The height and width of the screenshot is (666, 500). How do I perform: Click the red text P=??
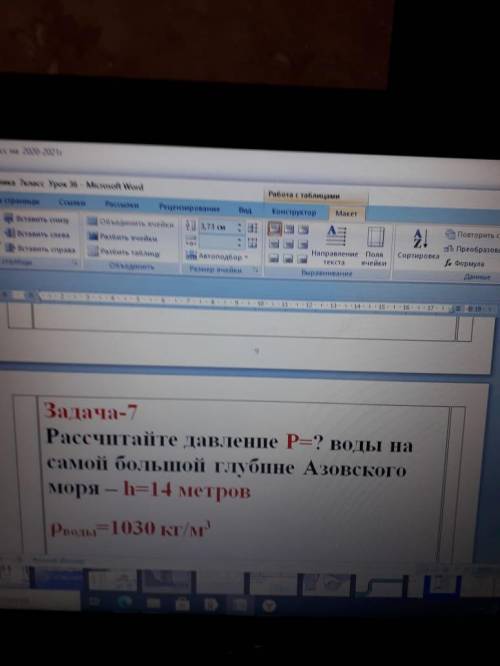305,442
